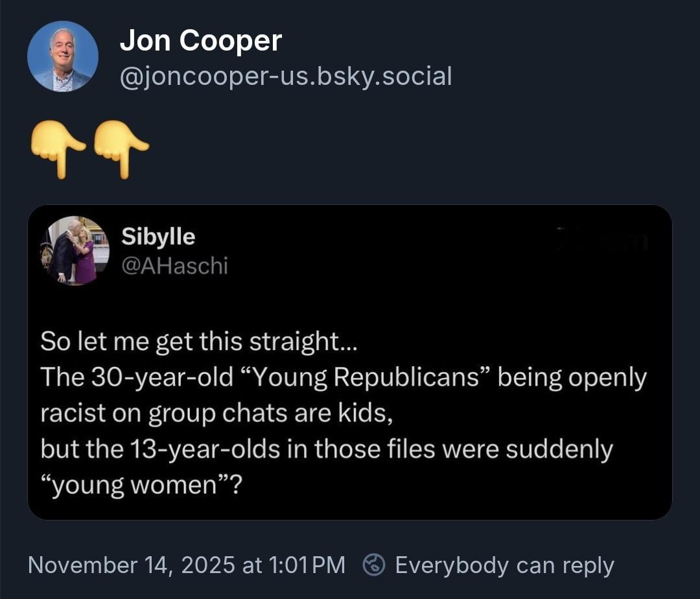Open Jon Cooper's profile avatar
700x599 pixels.
[63, 56]
